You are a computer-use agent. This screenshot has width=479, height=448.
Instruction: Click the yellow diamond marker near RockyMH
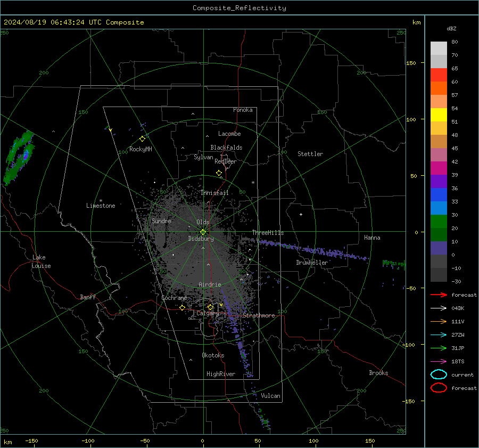(x=142, y=139)
